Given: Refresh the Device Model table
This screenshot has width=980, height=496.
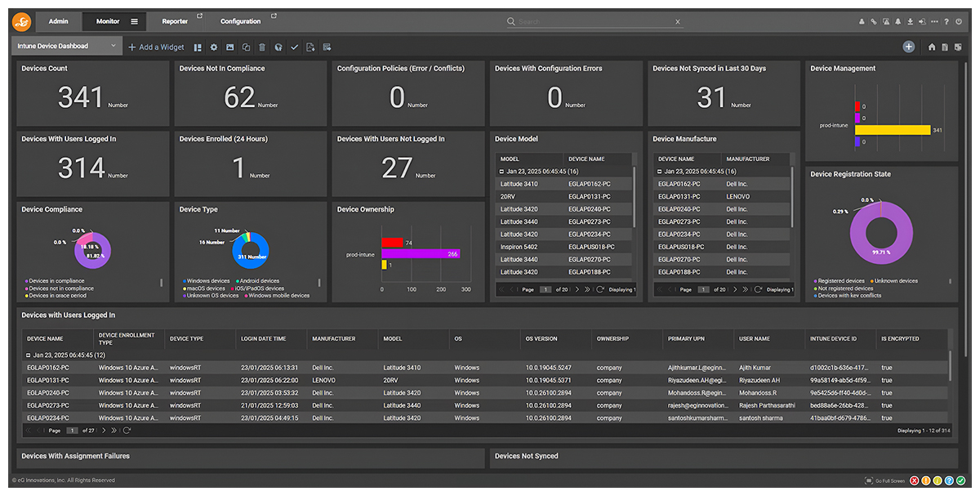Looking at the screenshot, I should (x=600, y=289).
